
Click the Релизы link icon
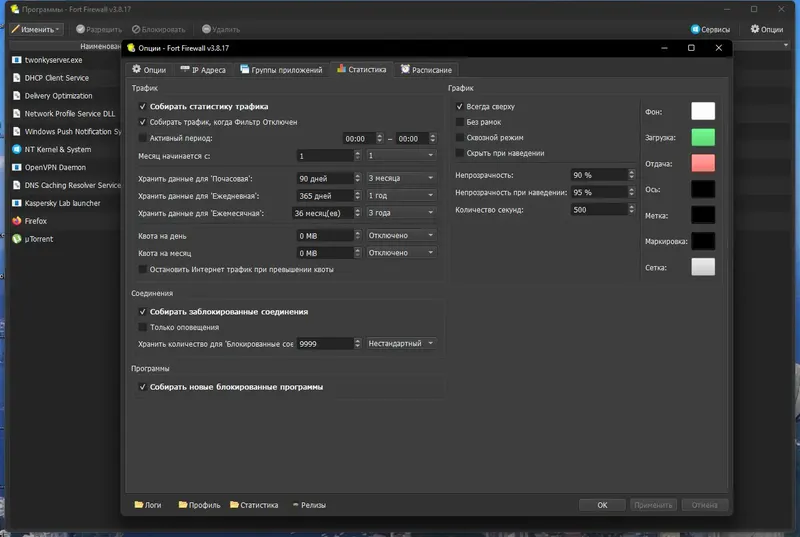click(295, 505)
